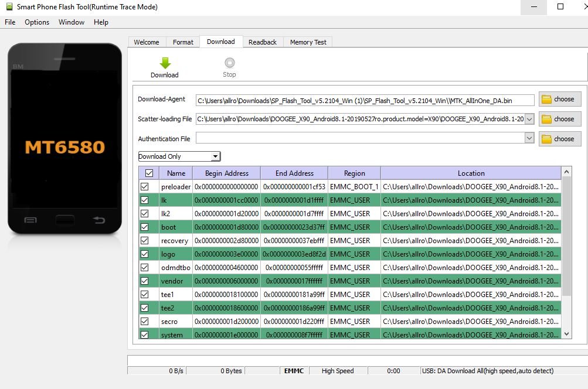This screenshot has width=588, height=389.
Task: Click choose button for Authentication File
Action: point(560,139)
